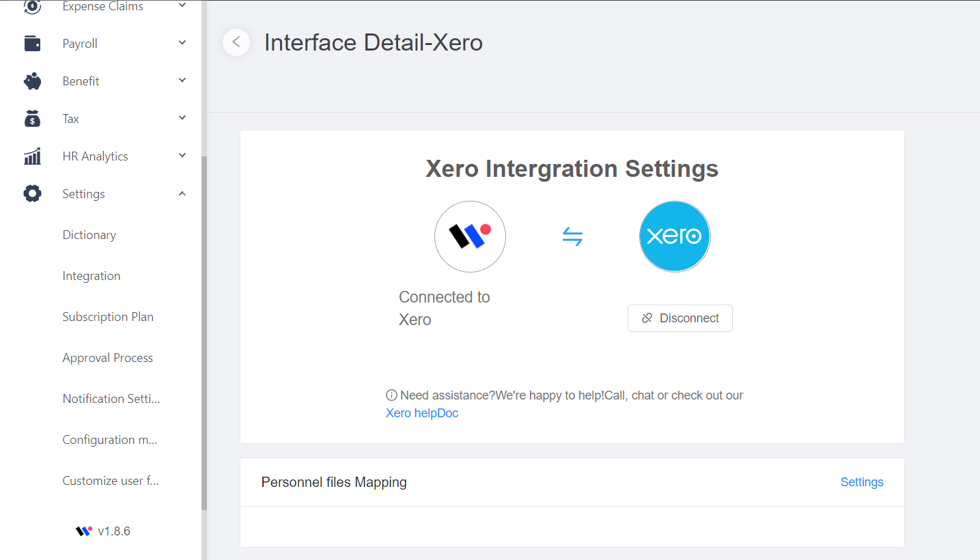The width and height of the screenshot is (980, 560).
Task: Click the app logo circle above Connected to Xero
Action: pyautogui.click(x=470, y=236)
